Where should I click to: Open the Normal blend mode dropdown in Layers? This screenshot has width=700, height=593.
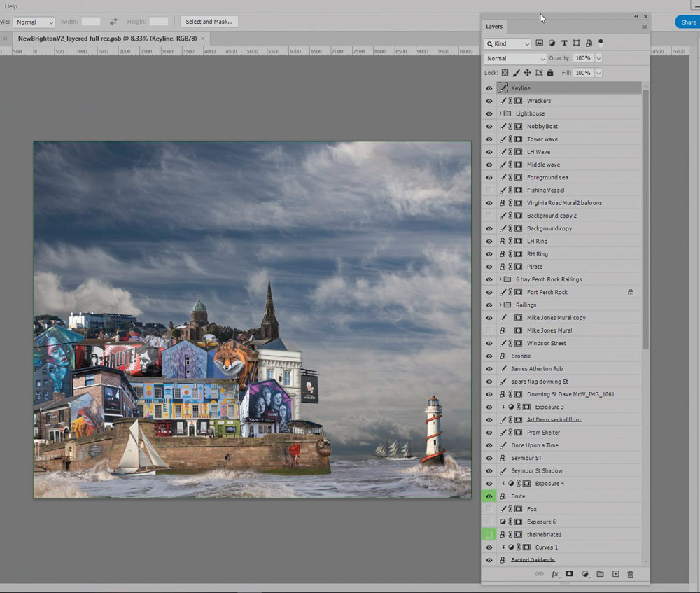[x=515, y=59]
